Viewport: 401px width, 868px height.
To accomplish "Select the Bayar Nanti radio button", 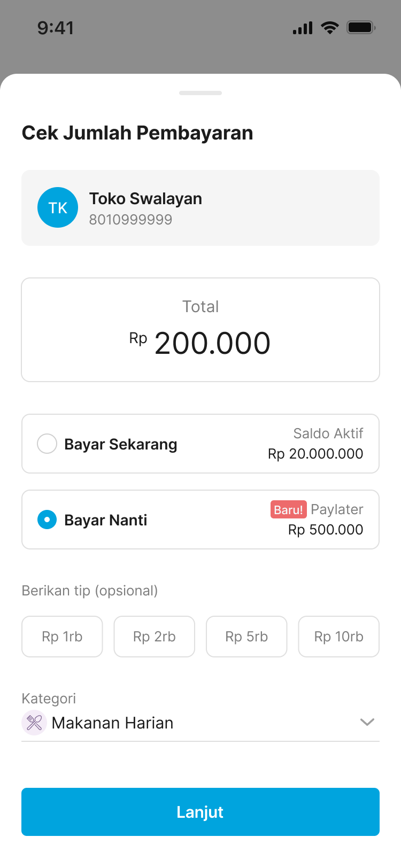I will [47, 520].
